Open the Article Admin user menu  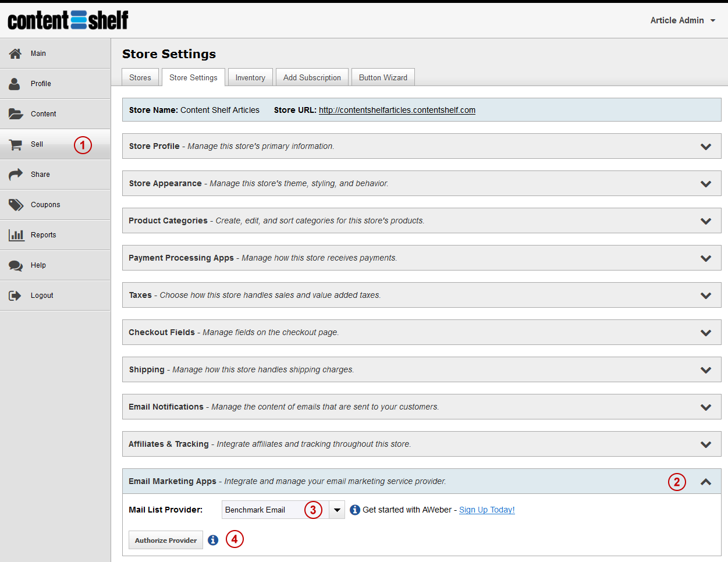coord(683,20)
